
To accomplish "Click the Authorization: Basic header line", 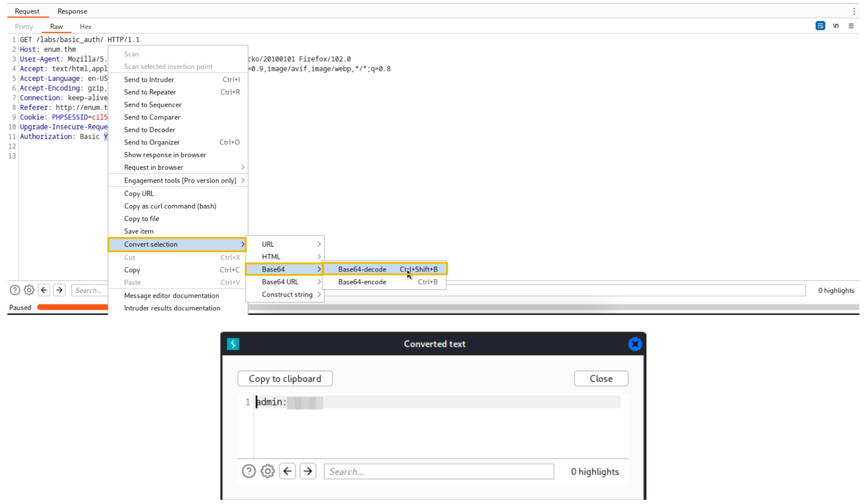I will 64,136.
